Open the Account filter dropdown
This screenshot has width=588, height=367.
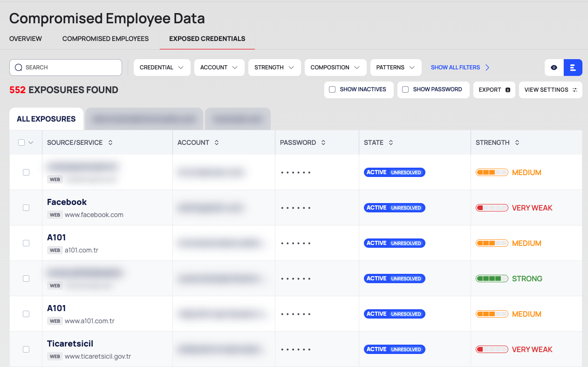[219, 68]
